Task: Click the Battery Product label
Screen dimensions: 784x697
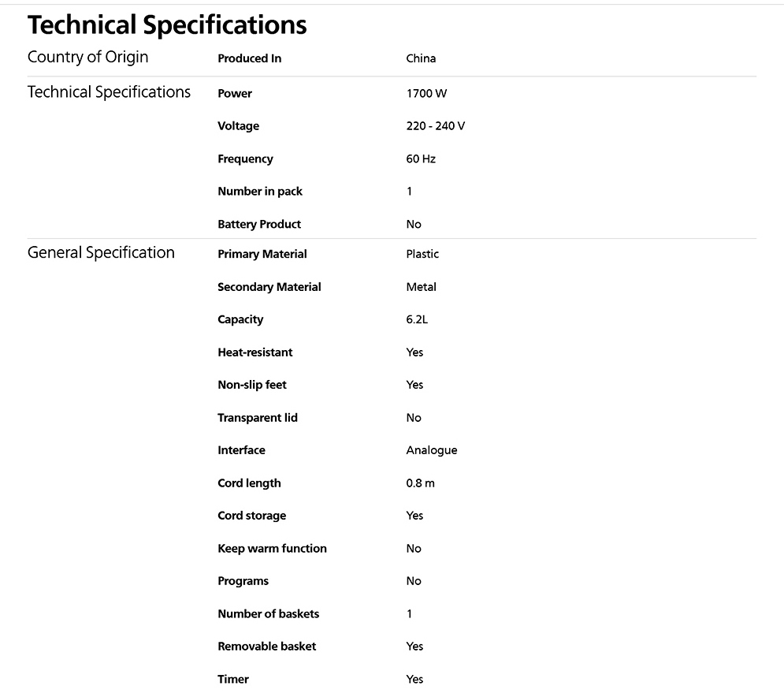Action: point(259,224)
